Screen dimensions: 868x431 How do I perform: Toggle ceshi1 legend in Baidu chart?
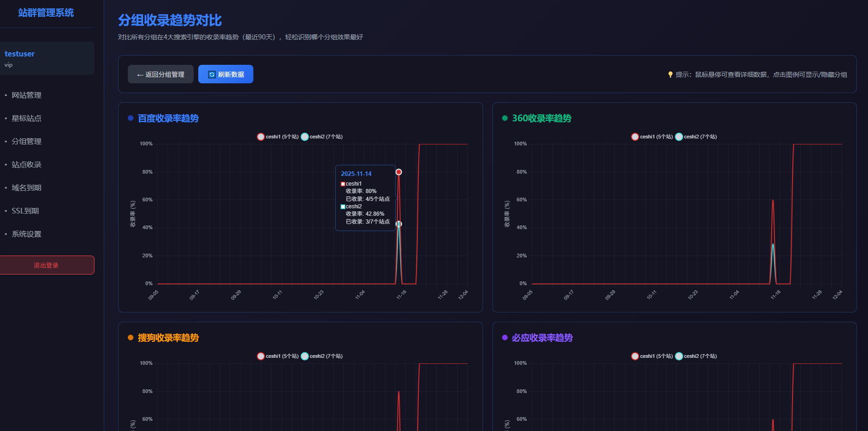click(x=278, y=137)
